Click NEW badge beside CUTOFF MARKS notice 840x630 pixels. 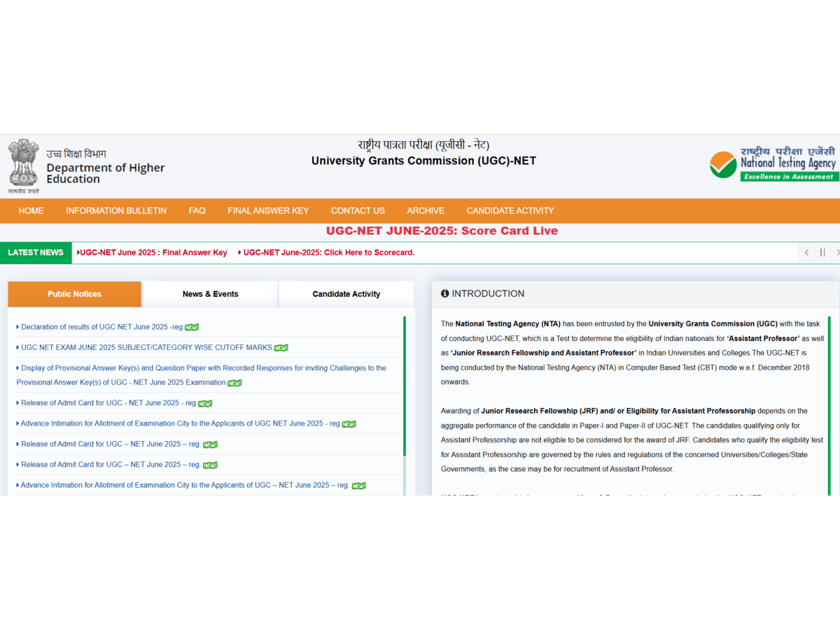coord(281,348)
